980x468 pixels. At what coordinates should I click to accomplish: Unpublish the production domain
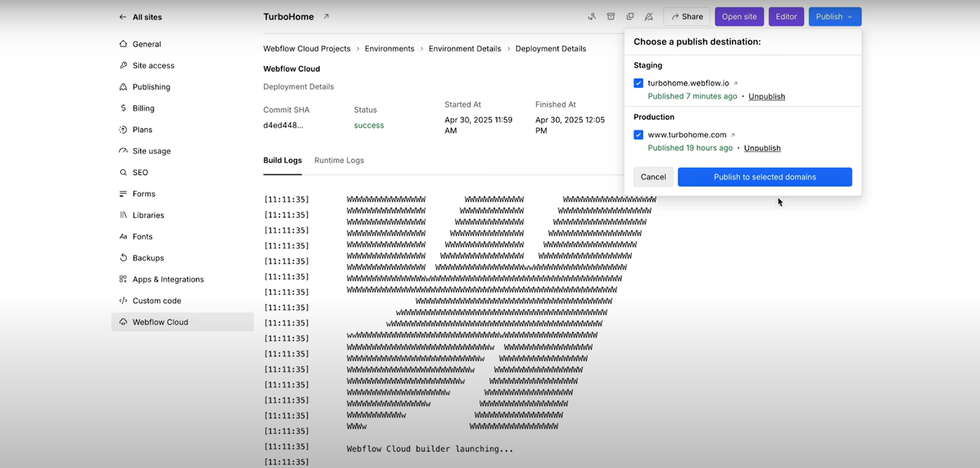(762, 148)
